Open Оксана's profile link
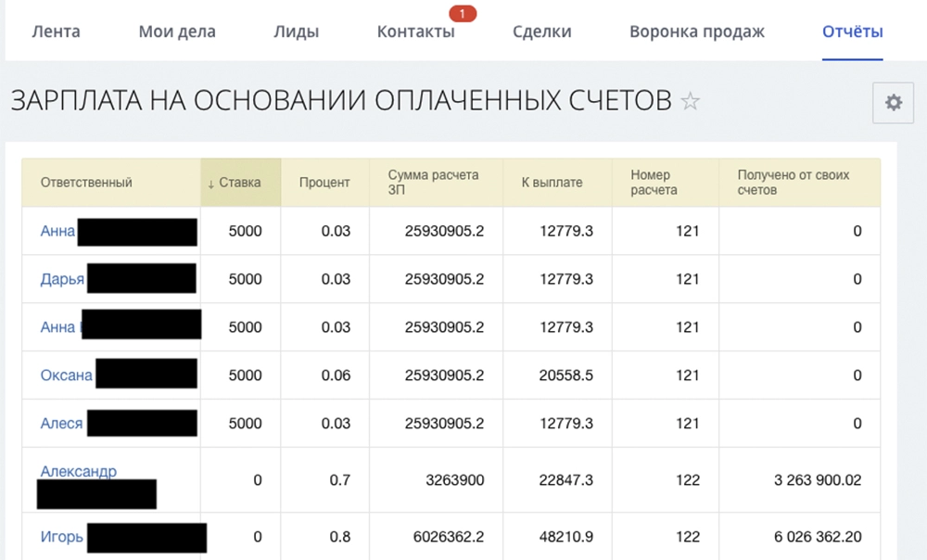This screenshot has width=927, height=560. pyautogui.click(x=65, y=375)
